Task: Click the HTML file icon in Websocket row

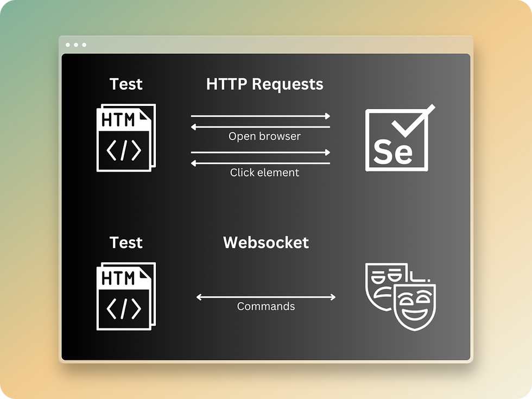Action: pyautogui.click(x=126, y=296)
